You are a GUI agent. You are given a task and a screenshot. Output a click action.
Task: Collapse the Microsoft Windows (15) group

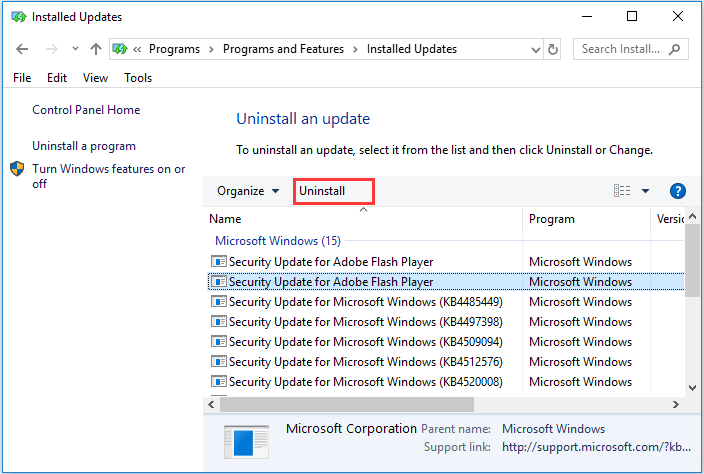pos(278,241)
